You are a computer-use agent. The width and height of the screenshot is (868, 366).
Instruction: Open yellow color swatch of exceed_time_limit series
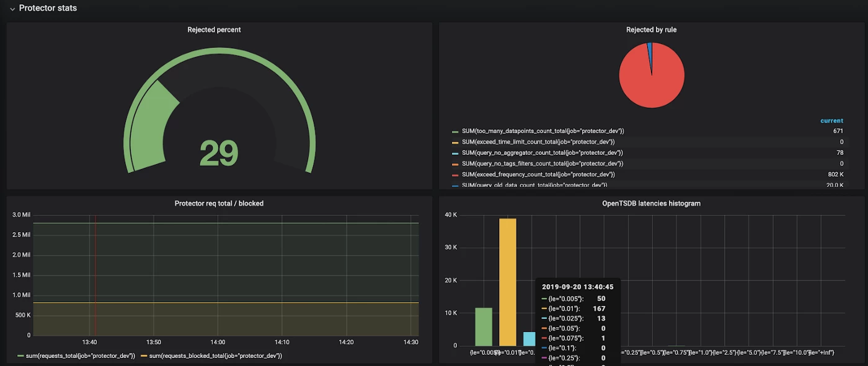click(455, 142)
